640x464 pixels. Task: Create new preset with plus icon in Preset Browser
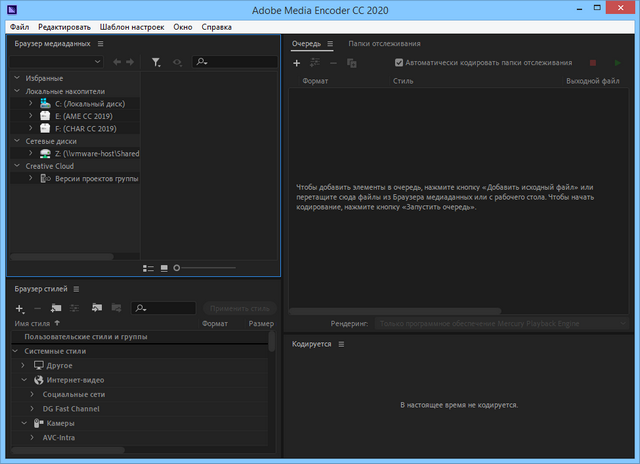19,308
